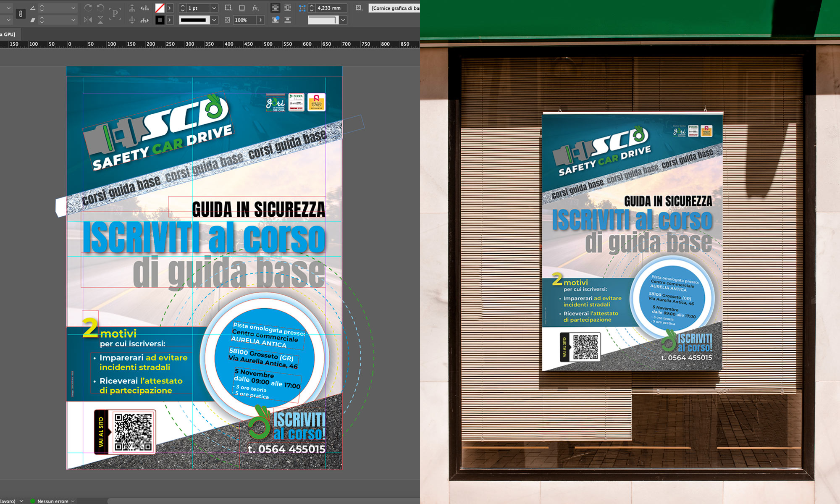Open the fx effects menu icon
Viewport: 840px width, 504px height.
pos(255,8)
